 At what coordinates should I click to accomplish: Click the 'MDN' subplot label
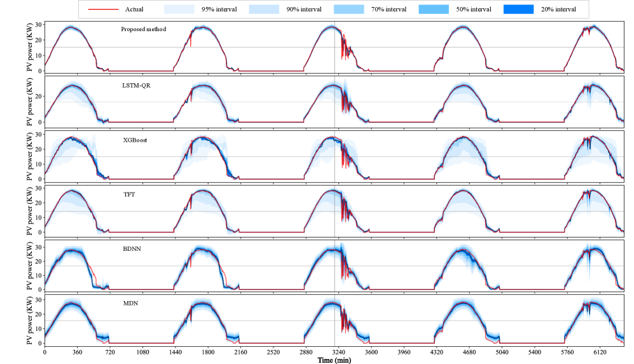[x=130, y=303]
